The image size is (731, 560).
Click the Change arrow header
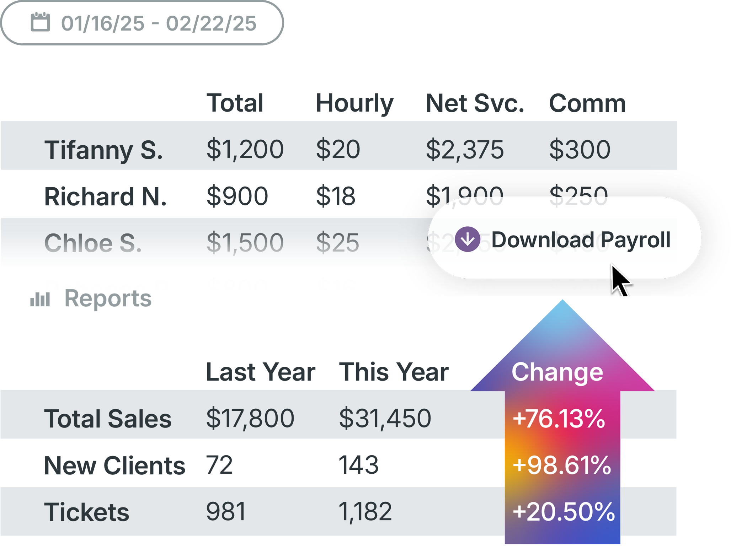[557, 372]
